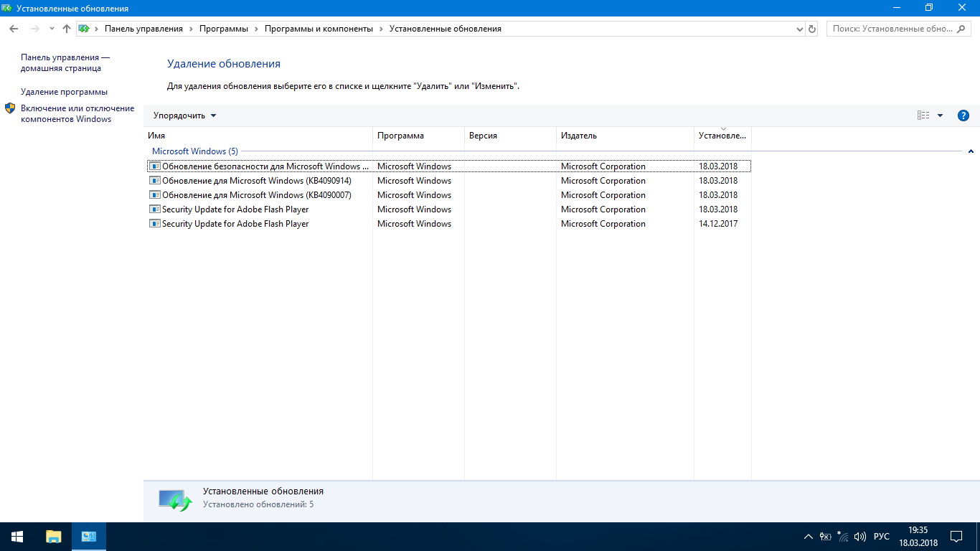Open the Action Center notification icon
Image resolution: width=980 pixels, height=551 pixels.
pos(956,537)
